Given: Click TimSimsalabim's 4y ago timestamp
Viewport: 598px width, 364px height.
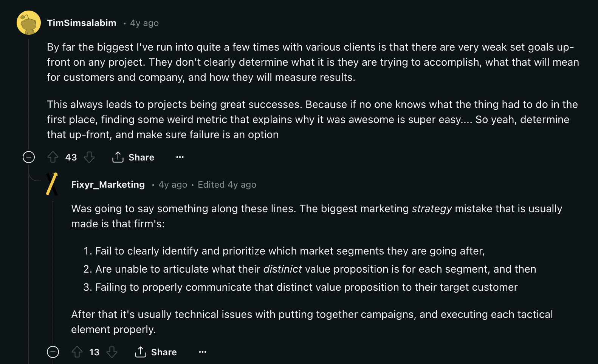Looking at the screenshot, I should (x=144, y=23).
